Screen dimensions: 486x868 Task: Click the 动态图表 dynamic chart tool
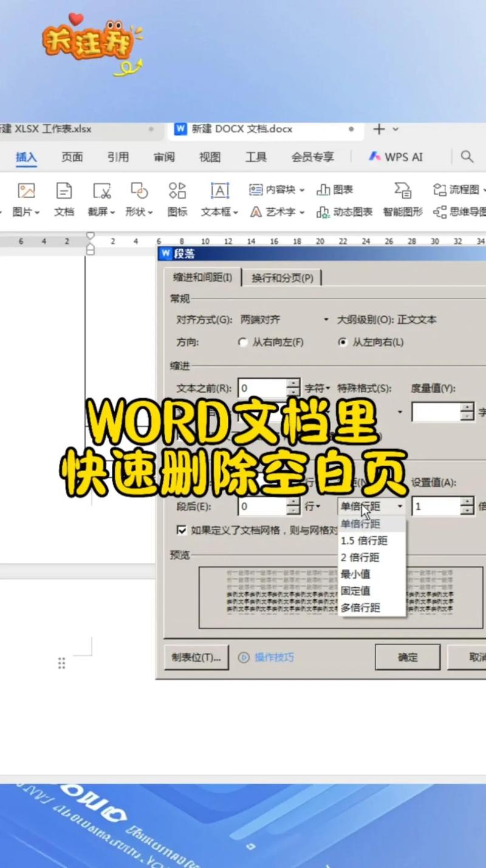[x=344, y=212]
